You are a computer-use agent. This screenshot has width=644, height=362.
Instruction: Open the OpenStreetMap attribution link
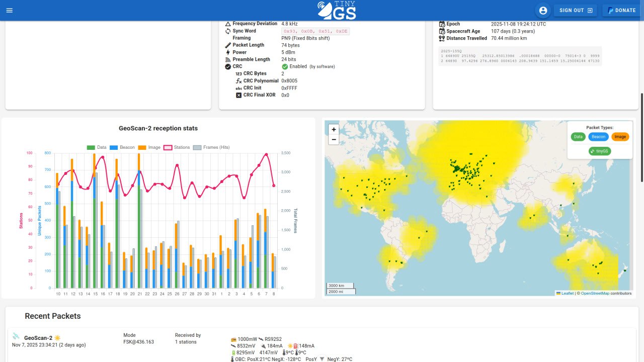(x=595, y=293)
